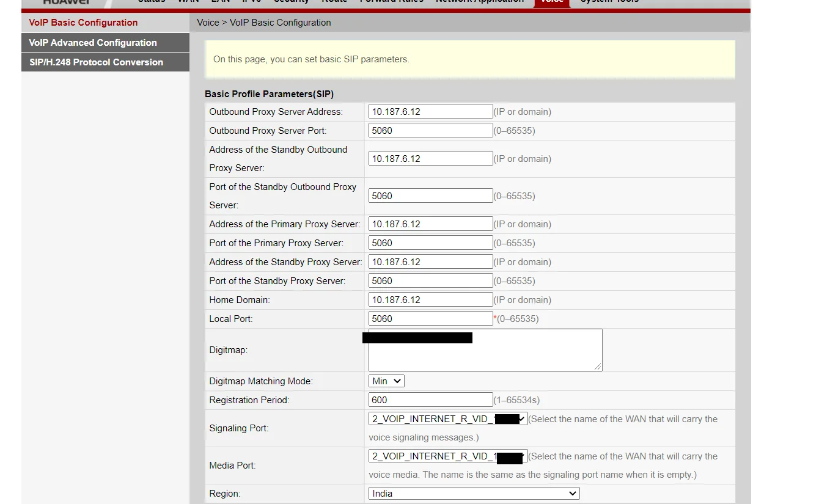
Task: Select the Registration Period input field
Action: tap(430, 400)
